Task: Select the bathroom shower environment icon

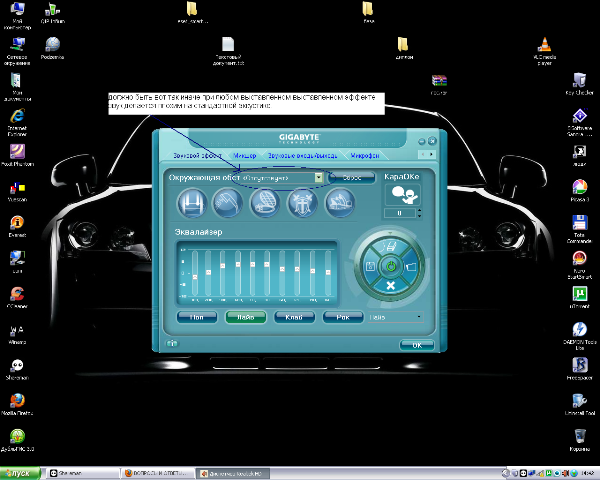Action: [228, 203]
